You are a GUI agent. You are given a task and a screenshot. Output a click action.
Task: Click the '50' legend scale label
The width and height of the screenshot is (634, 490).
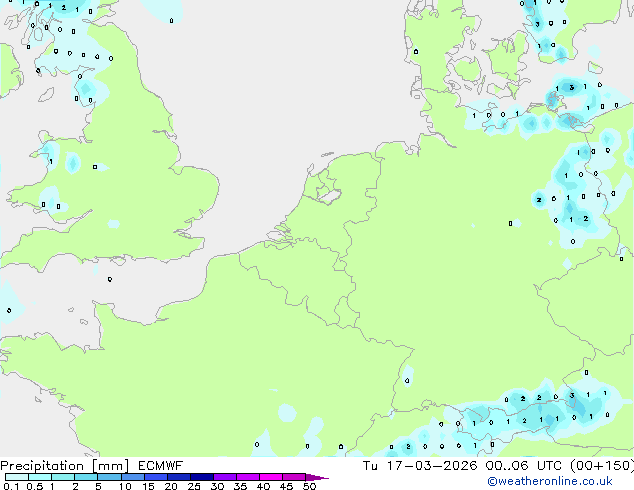(309, 486)
